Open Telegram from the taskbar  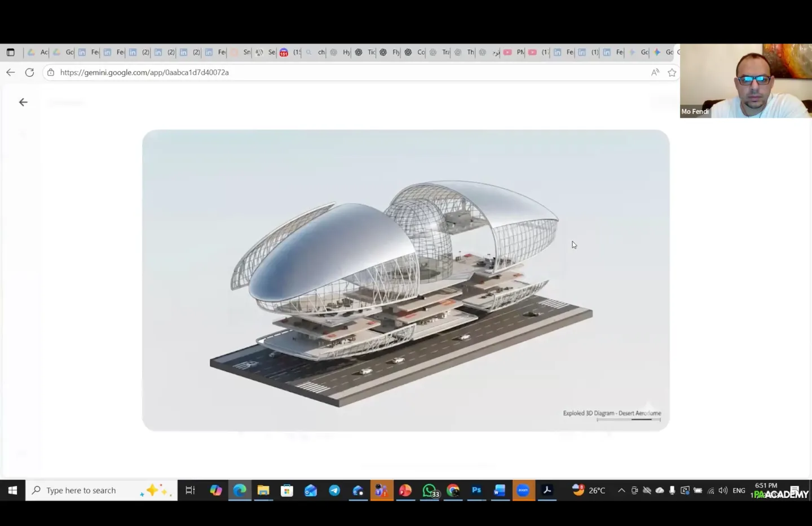pos(334,490)
